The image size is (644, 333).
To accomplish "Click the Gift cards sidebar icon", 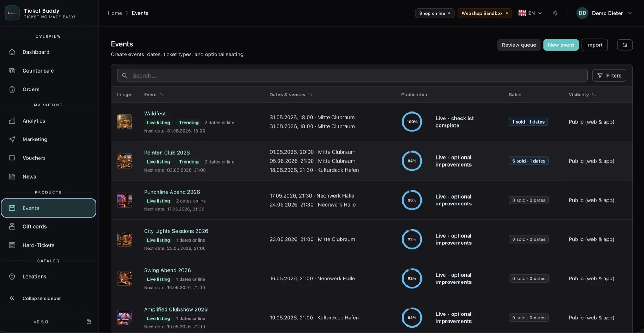I will [x=12, y=227].
